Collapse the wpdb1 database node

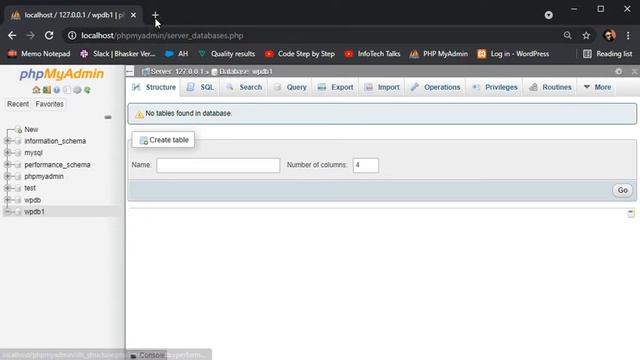(x=7, y=212)
